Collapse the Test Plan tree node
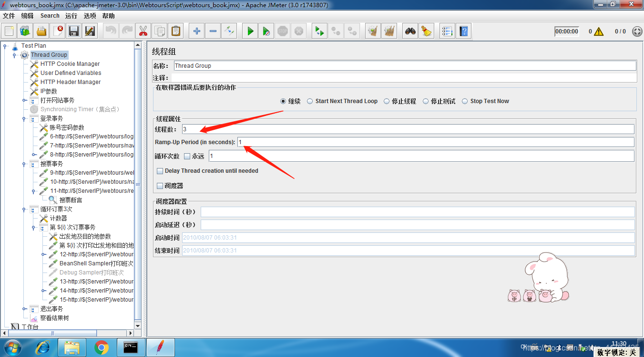644x357 pixels. coord(5,46)
